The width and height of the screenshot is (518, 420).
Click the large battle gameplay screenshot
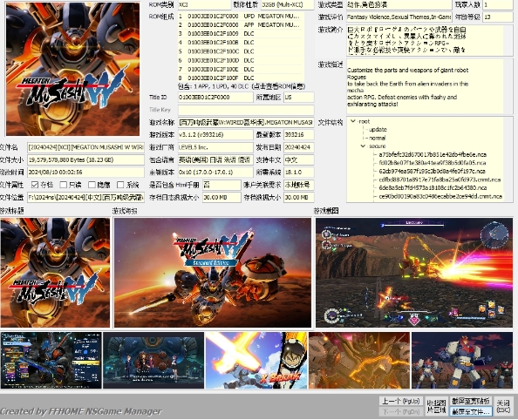click(414, 273)
